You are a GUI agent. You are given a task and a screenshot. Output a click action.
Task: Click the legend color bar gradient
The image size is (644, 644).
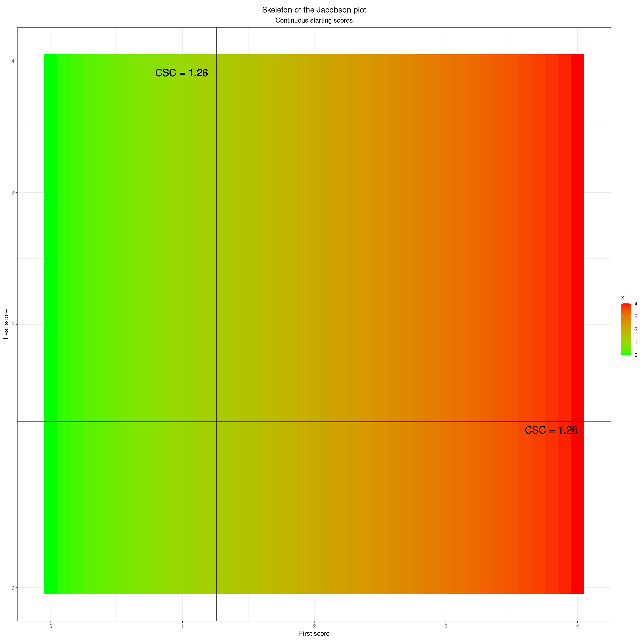pyautogui.click(x=626, y=329)
